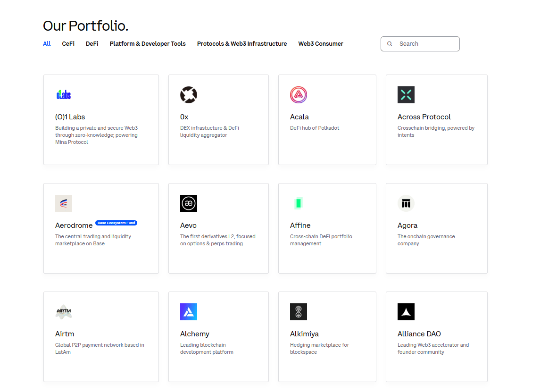This screenshot has width=557, height=392.
Task: Click the search magnifier icon
Action: click(390, 44)
